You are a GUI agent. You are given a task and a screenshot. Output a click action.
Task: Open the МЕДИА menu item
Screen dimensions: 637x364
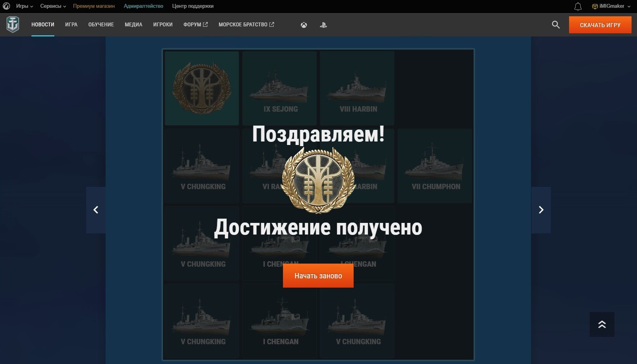(x=134, y=25)
